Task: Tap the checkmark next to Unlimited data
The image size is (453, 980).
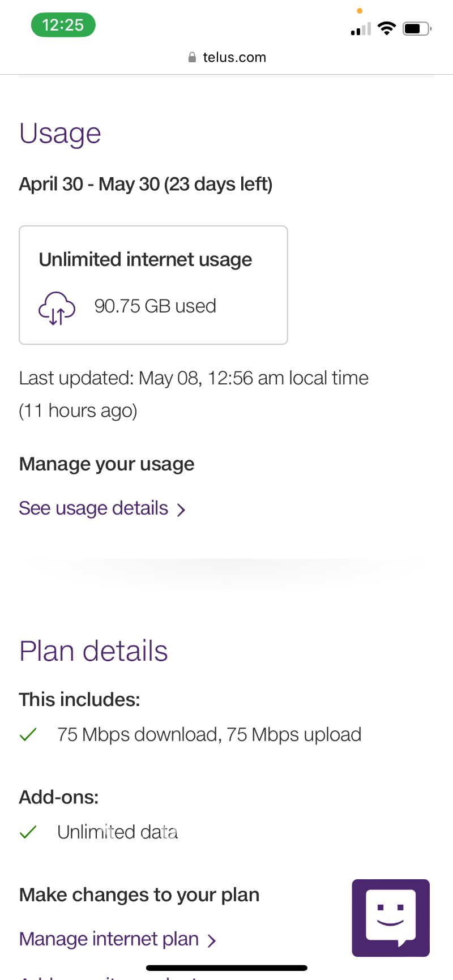Action: [28, 832]
